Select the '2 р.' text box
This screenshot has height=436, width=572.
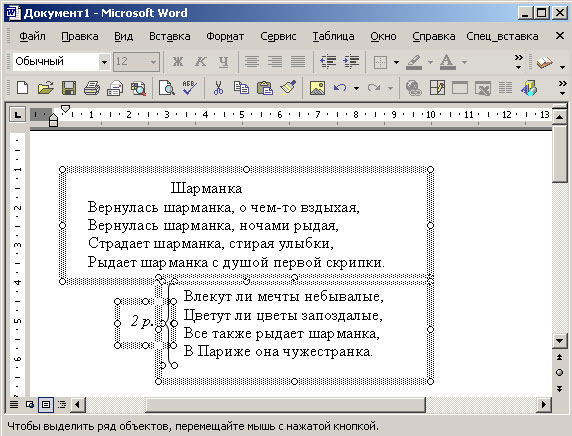click(145, 323)
